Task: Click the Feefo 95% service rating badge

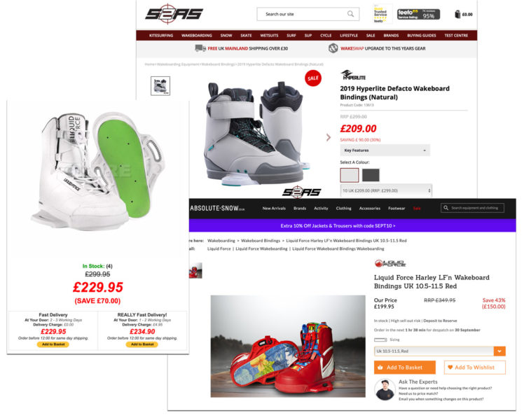Action: click(x=418, y=15)
